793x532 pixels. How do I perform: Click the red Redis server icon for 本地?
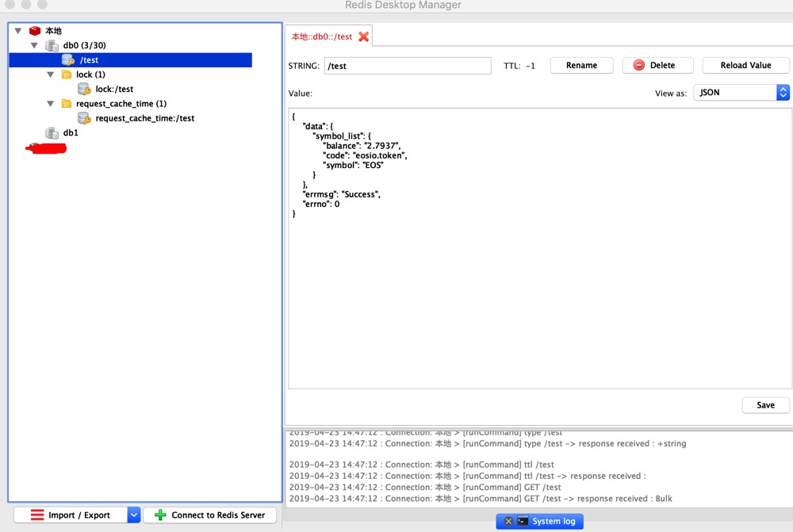(34, 31)
